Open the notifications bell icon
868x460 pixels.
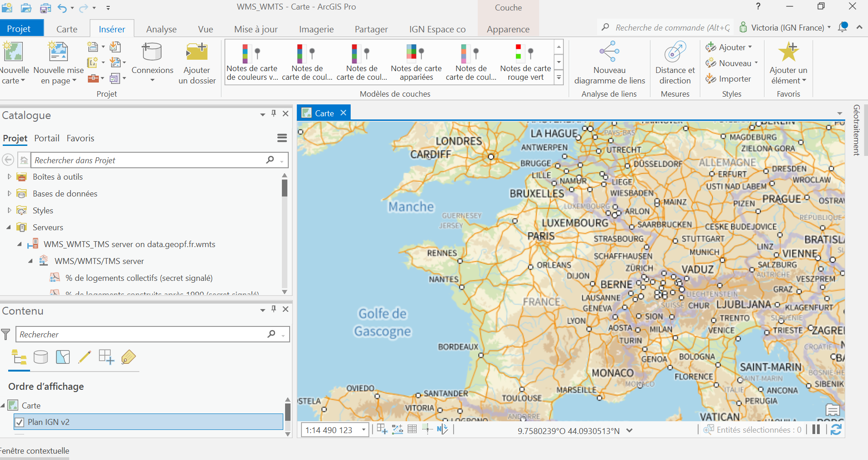point(843,27)
